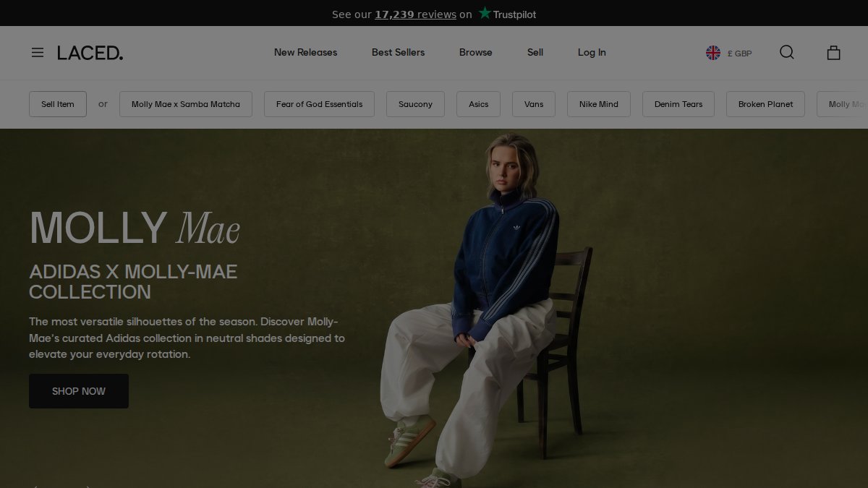Select the Denim Tears tag

pyautogui.click(x=678, y=104)
